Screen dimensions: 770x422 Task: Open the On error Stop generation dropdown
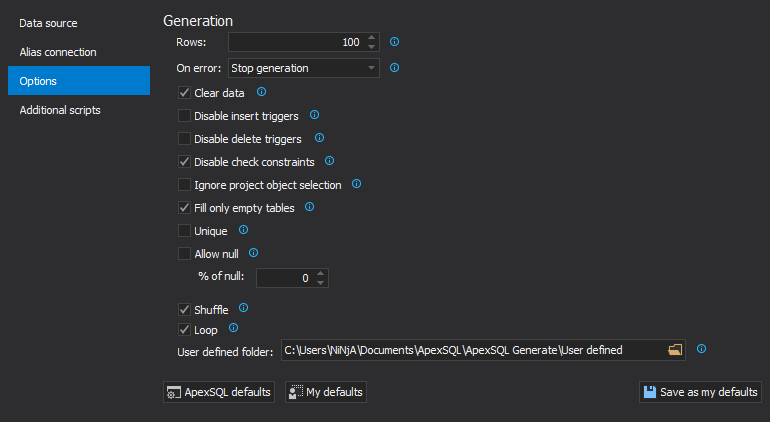pos(303,68)
